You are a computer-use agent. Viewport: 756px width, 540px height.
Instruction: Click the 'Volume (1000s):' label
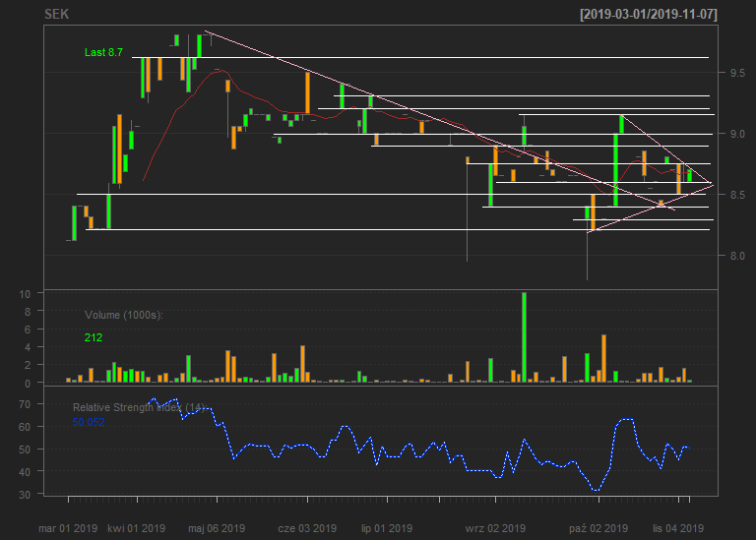[x=124, y=315]
